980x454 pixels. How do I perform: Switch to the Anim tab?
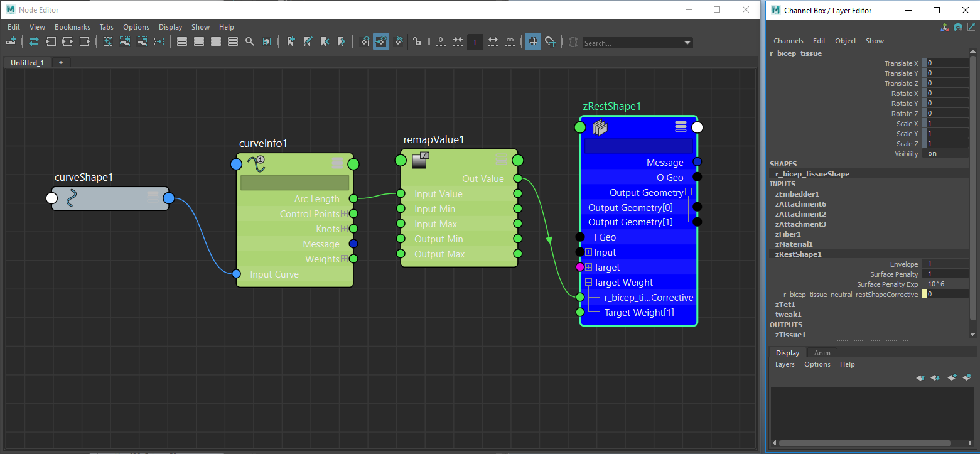point(822,353)
